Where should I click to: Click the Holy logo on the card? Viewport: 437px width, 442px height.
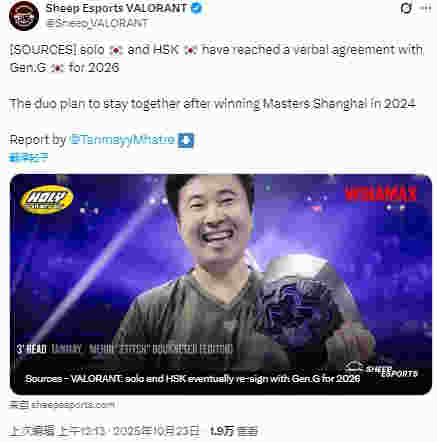47,199
